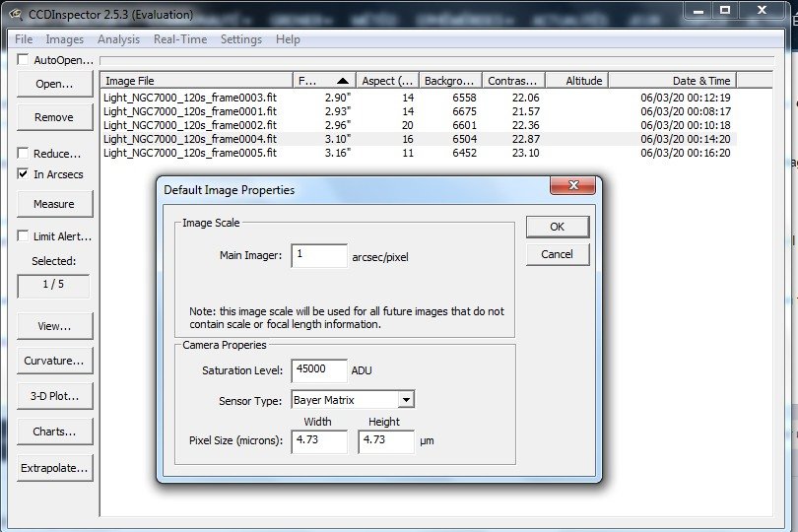798x532 pixels.
Task: Open the Images menu
Action: coord(65,39)
